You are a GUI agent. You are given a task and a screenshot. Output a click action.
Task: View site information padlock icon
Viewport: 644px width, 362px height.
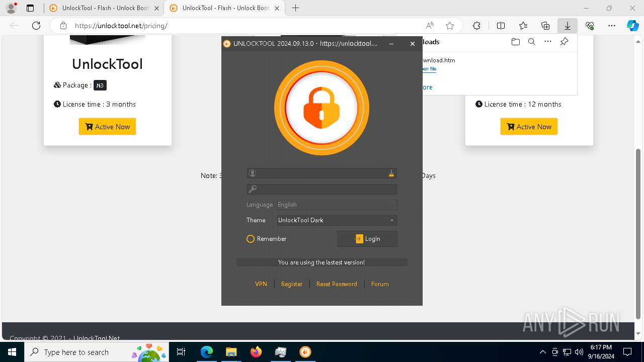pos(63,26)
